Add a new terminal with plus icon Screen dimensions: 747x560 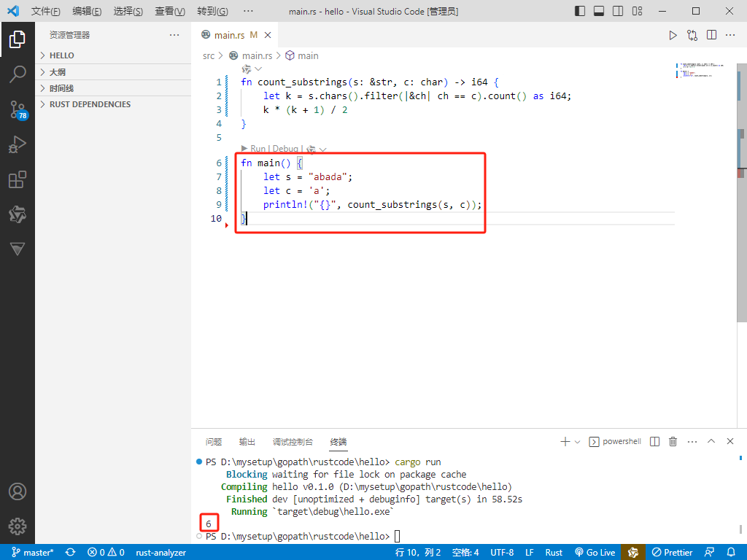pyautogui.click(x=565, y=442)
